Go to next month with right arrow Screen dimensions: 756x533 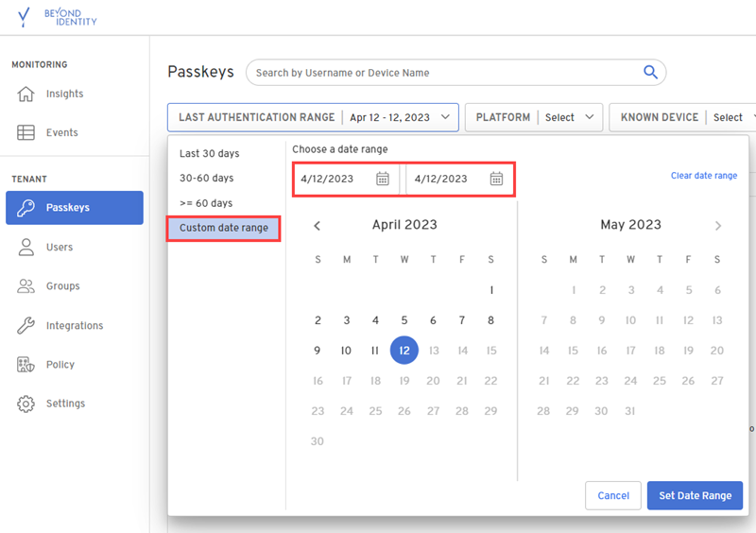coord(718,226)
